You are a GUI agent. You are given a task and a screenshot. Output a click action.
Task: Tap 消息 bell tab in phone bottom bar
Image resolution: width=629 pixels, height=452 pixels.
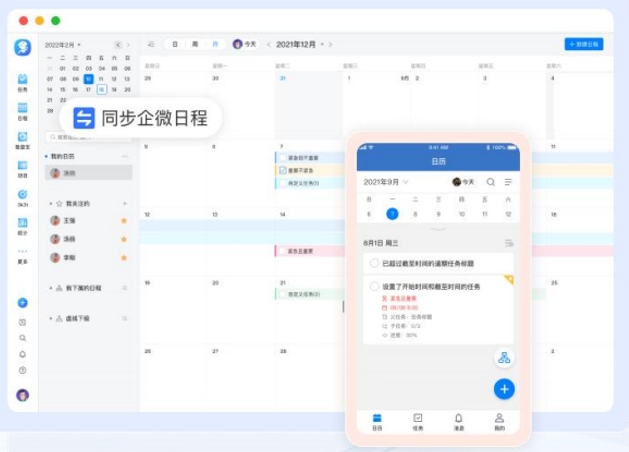[x=459, y=422]
